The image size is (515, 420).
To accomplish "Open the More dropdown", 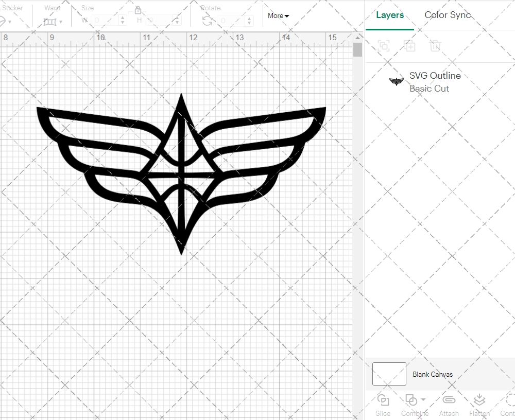I will 278,15.
